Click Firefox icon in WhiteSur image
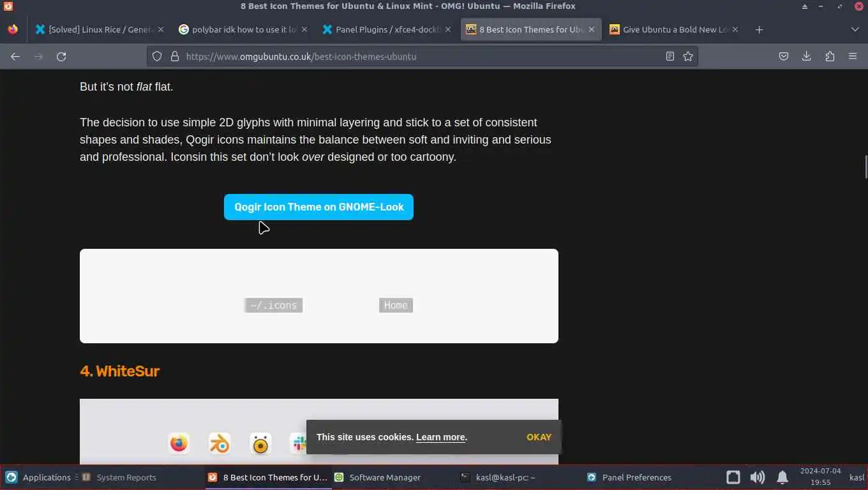868x490 pixels. coord(179,443)
